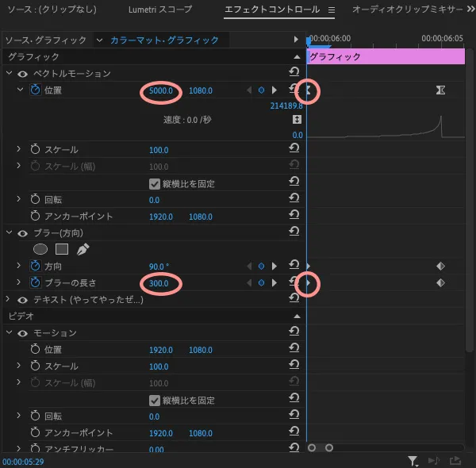The image size is (476, 468).
Task: Toggle ベクトルモーション effect visibility eye
Action: click(22, 74)
